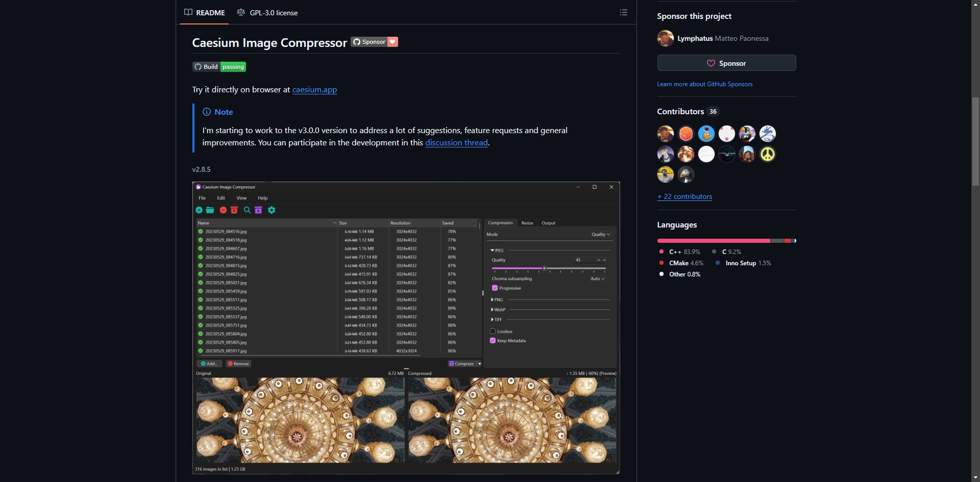Click the Quality slider handle in Caesium screenshot

(544, 268)
